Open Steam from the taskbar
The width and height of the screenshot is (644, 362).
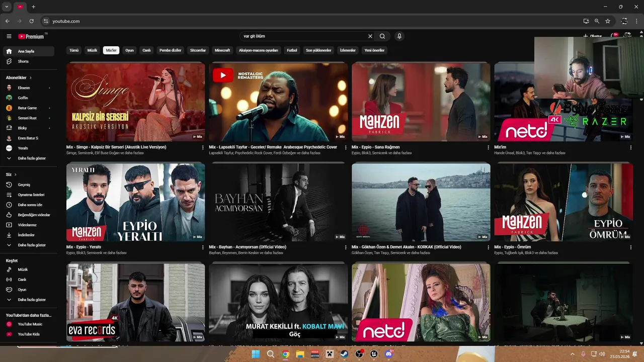coord(345,354)
